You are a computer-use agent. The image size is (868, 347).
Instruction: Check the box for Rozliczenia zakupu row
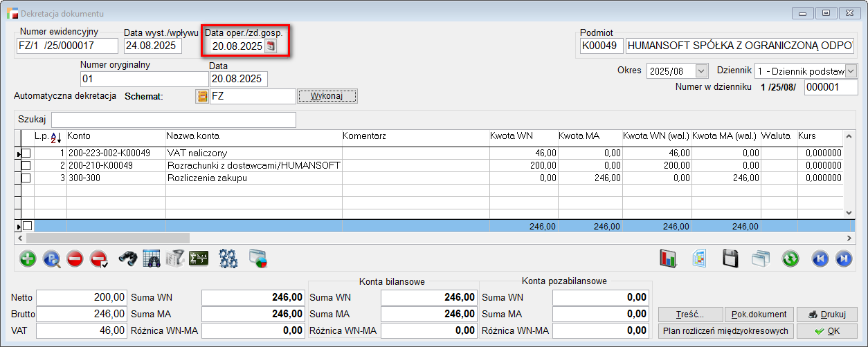[x=26, y=178]
